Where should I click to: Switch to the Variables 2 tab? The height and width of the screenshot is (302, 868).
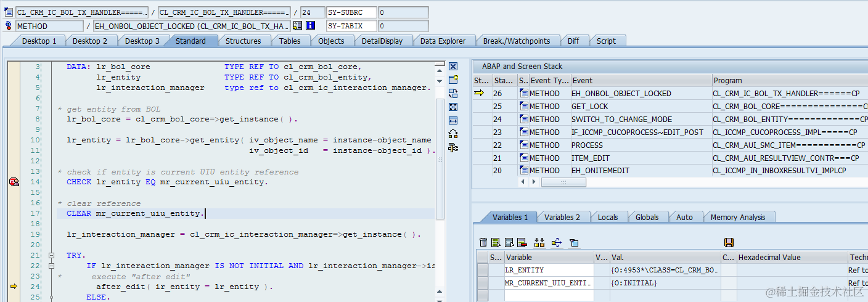click(x=562, y=217)
